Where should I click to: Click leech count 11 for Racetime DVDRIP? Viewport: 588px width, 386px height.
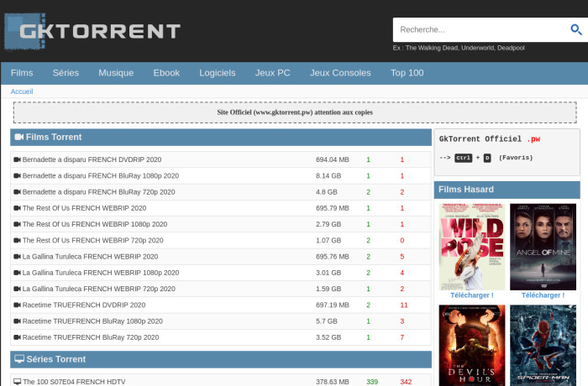[404, 305]
